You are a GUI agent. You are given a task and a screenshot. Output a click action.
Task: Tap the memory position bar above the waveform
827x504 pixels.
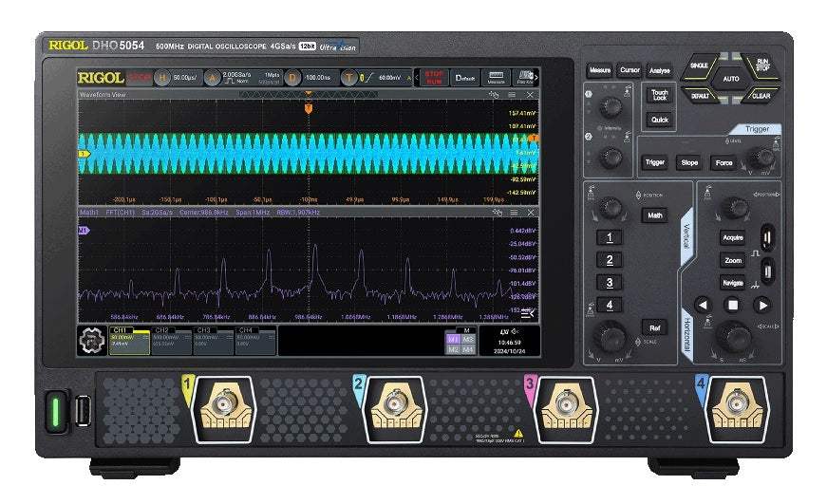pos(309,95)
